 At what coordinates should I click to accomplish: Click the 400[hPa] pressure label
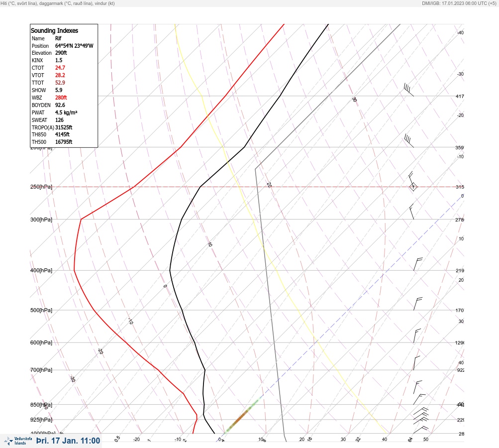pos(41,270)
